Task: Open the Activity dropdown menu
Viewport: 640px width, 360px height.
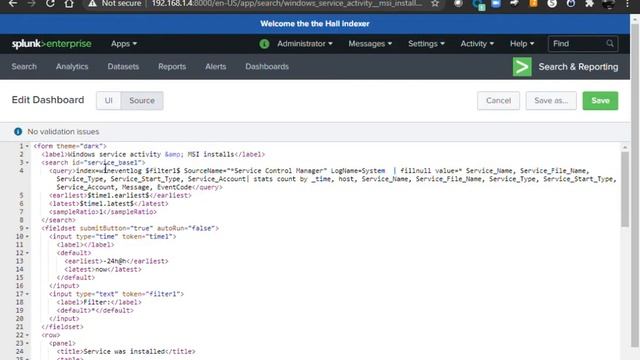Action: pos(477,44)
